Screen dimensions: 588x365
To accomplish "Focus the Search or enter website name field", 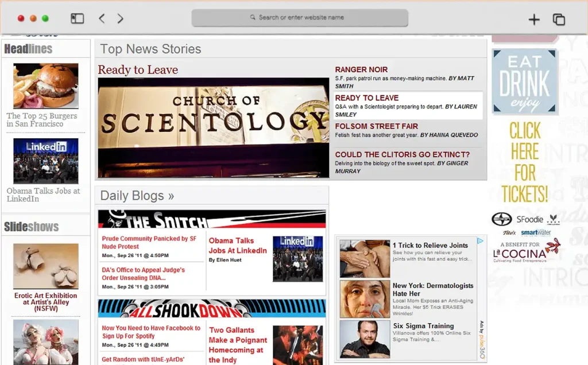I will pyautogui.click(x=300, y=18).
